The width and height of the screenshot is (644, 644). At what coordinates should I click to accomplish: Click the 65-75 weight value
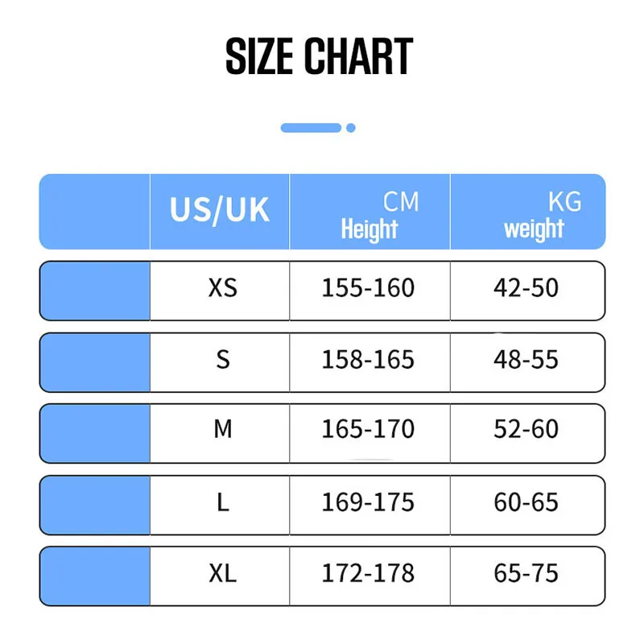tap(526, 574)
